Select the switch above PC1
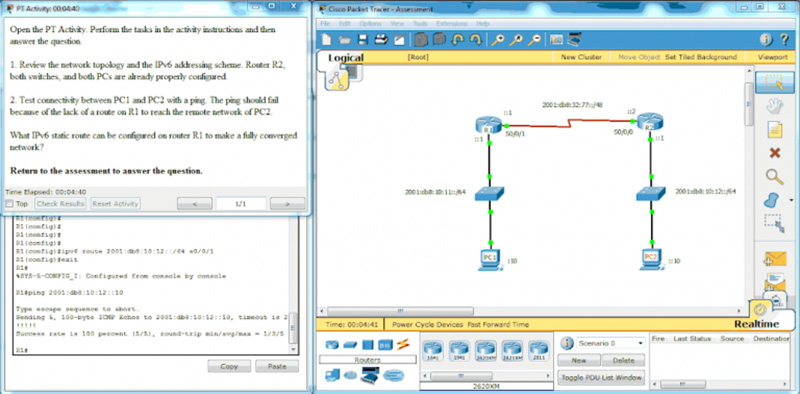The image size is (800, 394). coord(489,193)
